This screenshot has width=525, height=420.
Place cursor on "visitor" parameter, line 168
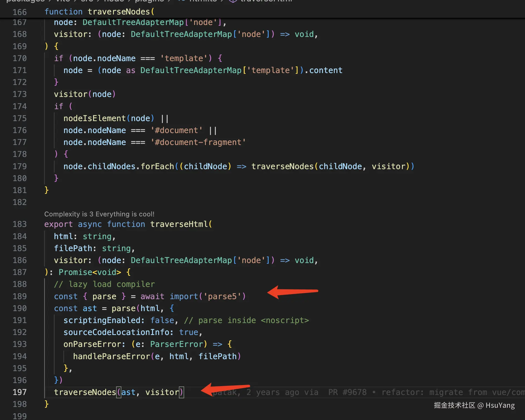tap(71, 34)
